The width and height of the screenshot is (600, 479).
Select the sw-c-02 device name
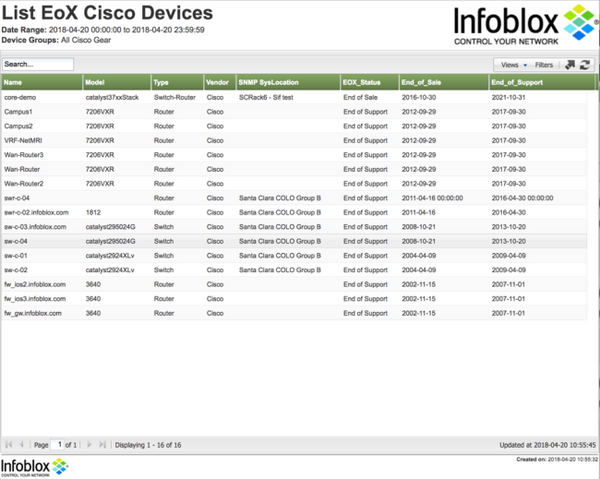(15, 270)
